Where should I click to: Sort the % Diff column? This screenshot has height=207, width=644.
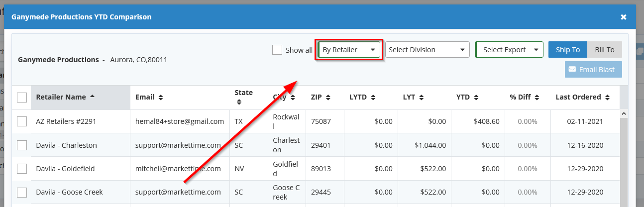pyautogui.click(x=537, y=98)
